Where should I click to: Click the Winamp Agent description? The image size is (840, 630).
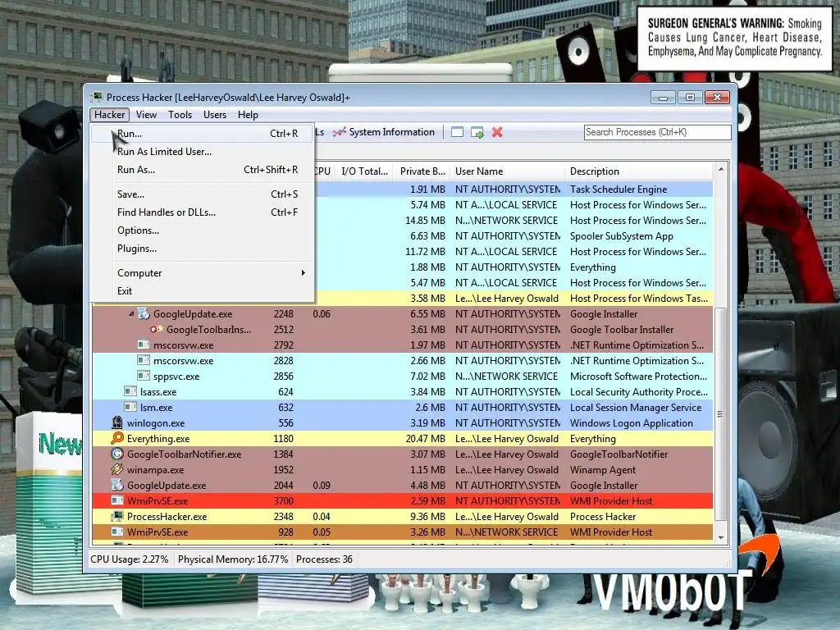(603, 469)
